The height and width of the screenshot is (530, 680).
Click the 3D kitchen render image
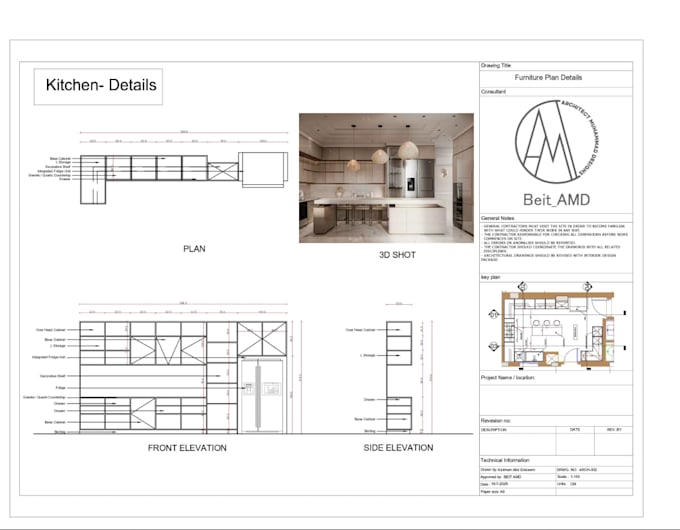point(386,178)
